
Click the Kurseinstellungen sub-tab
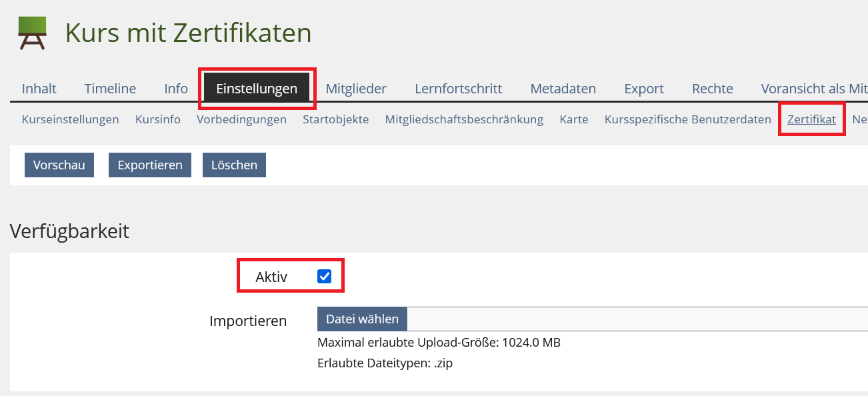pos(71,120)
